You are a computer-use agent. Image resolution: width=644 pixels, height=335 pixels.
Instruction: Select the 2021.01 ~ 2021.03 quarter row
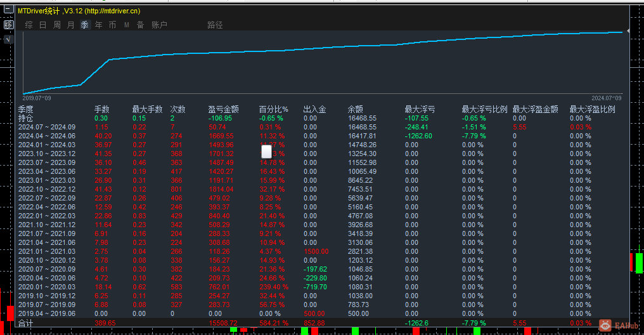point(321,251)
